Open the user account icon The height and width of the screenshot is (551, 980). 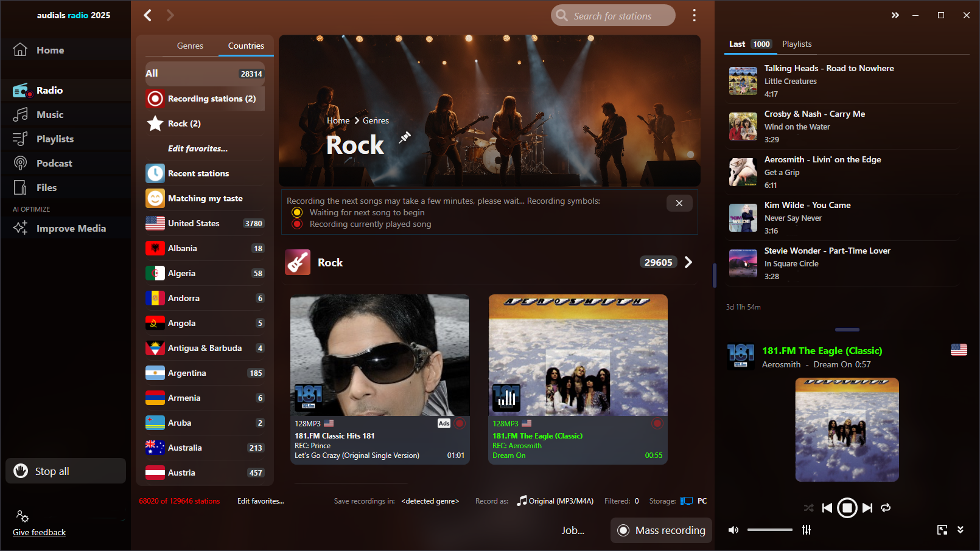pyautogui.click(x=23, y=516)
